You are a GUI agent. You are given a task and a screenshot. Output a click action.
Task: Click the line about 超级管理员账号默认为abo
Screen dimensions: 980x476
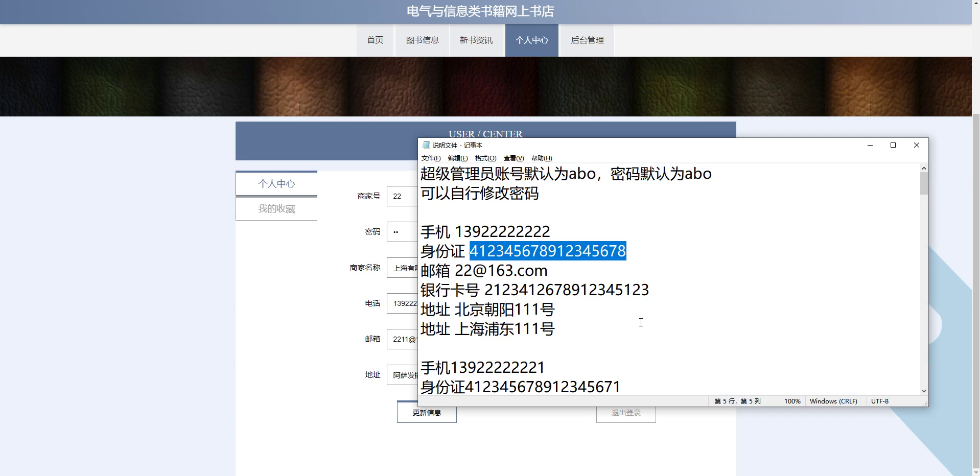(x=566, y=174)
